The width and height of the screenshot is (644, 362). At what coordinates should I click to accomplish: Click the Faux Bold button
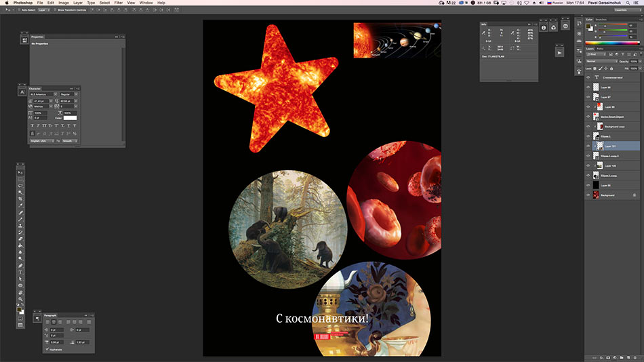click(x=33, y=125)
